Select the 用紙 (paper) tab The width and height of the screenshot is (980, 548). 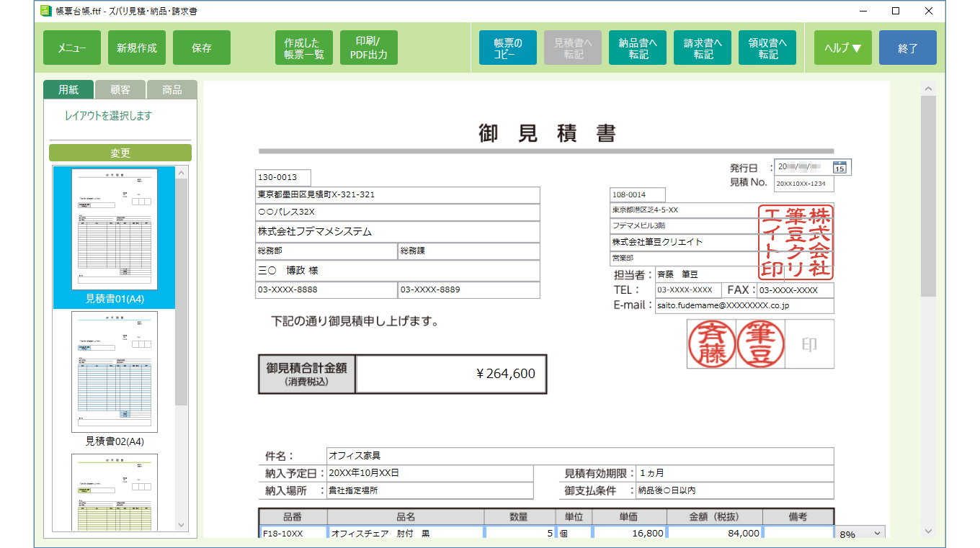(x=68, y=89)
